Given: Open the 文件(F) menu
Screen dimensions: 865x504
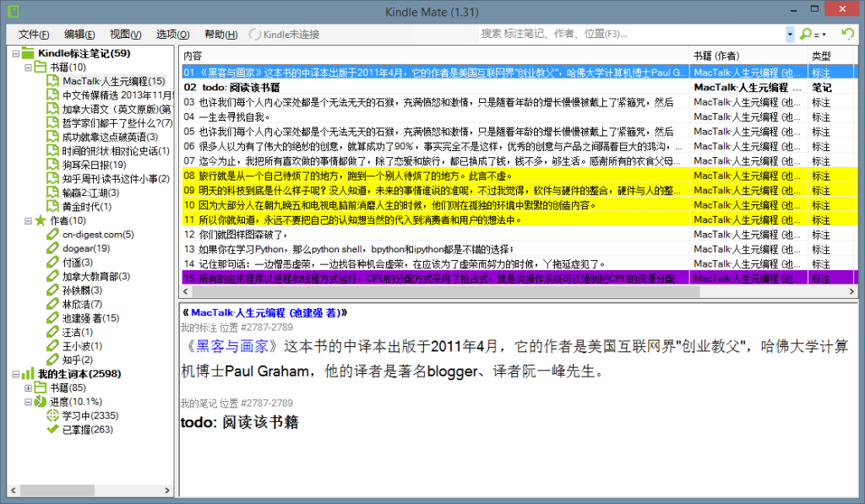Looking at the screenshot, I should (x=34, y=34).
